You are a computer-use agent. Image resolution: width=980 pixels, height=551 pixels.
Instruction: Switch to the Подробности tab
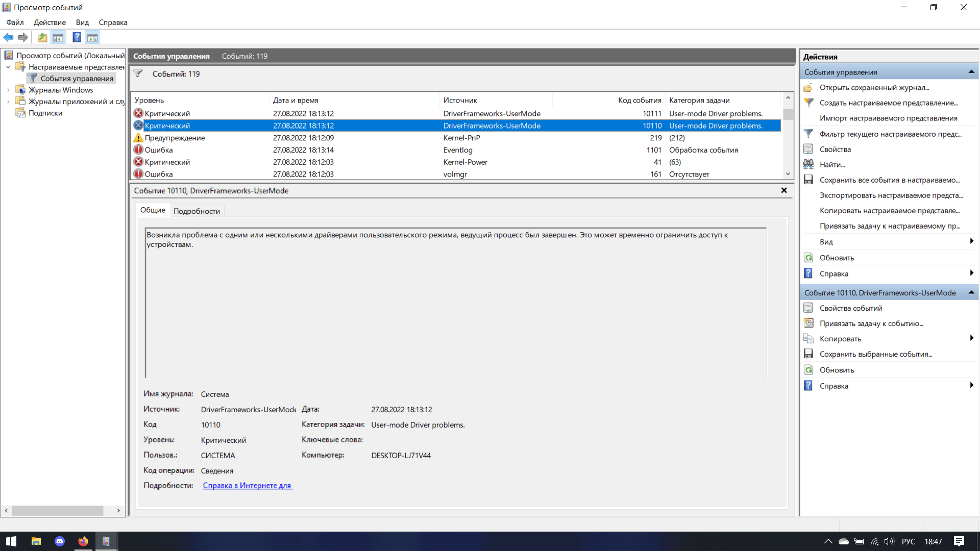tap(197, 211)
